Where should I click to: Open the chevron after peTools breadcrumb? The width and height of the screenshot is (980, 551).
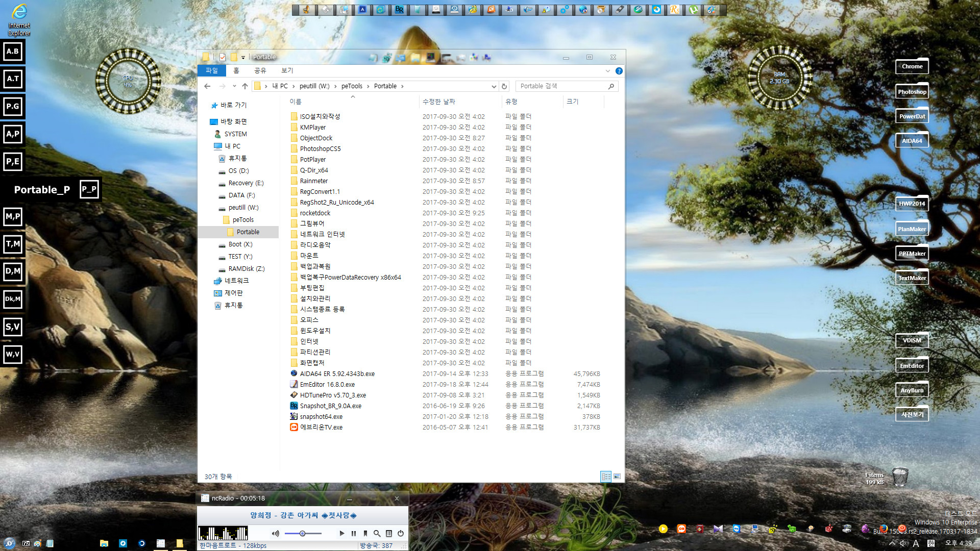368,86
